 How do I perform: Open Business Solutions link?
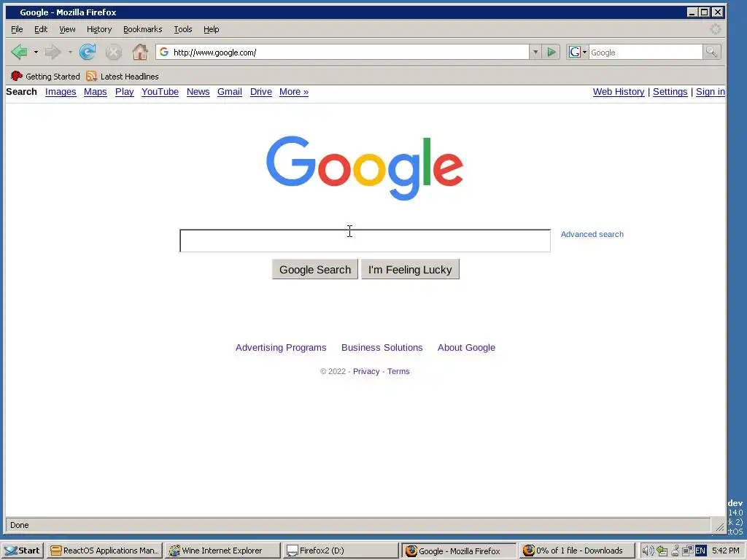click(x=382, y=348)
